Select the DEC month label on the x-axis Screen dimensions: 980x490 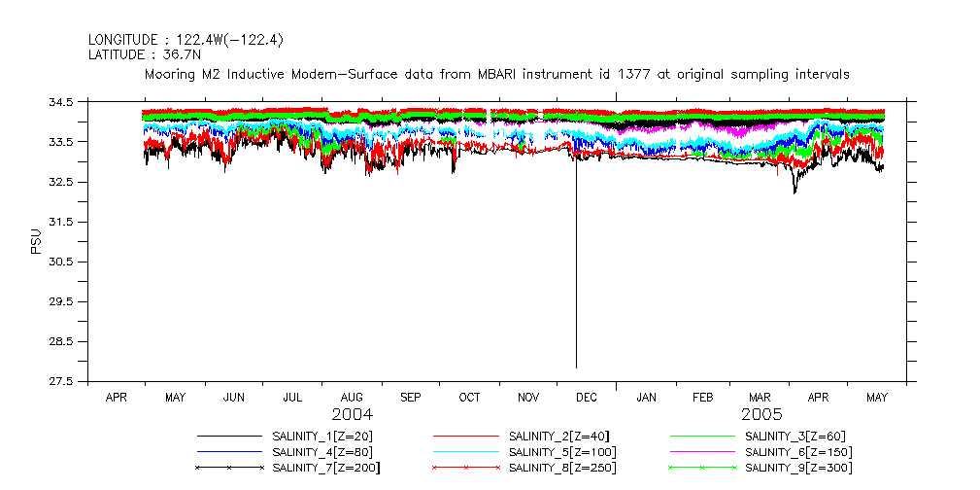[587, 398]
